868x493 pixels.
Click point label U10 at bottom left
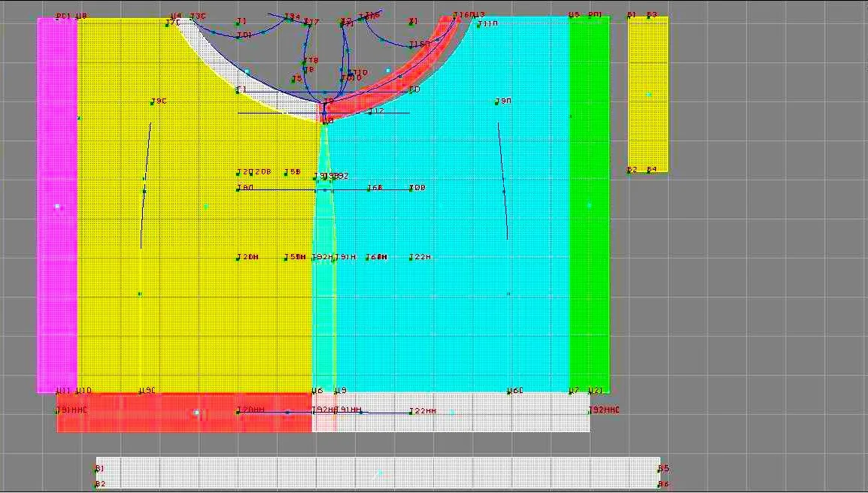click(x=83, y=391)
